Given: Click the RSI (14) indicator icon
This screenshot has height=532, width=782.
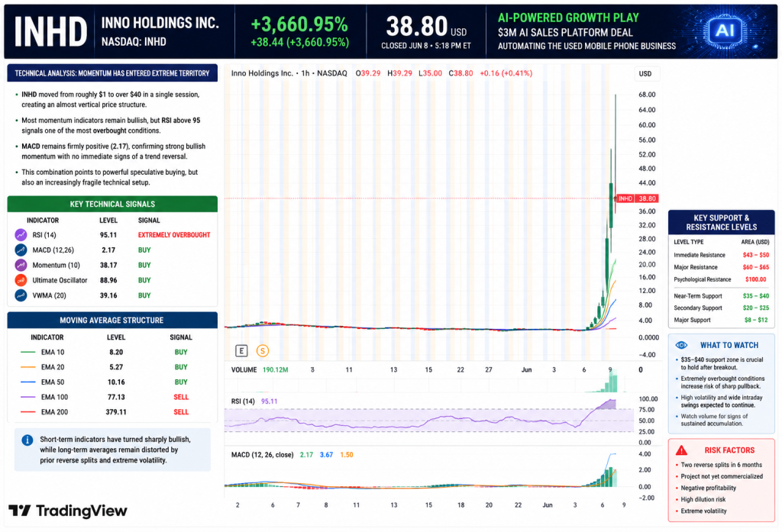Looking at the screenshot, I should click(21, 235).
